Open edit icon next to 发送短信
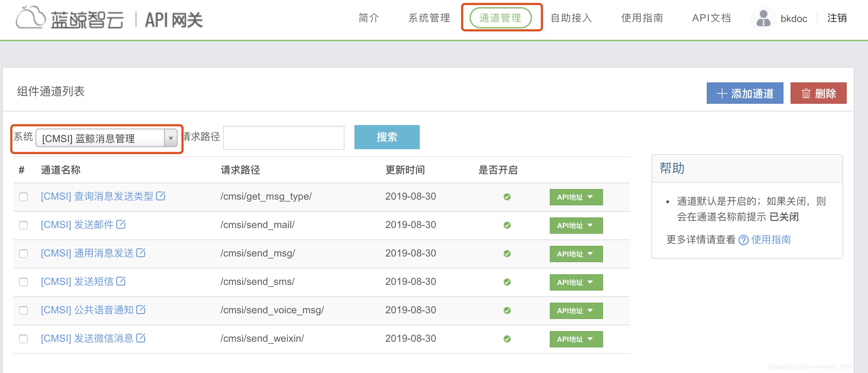The width and height of the screenshot is (868, 373). [121, 281]
